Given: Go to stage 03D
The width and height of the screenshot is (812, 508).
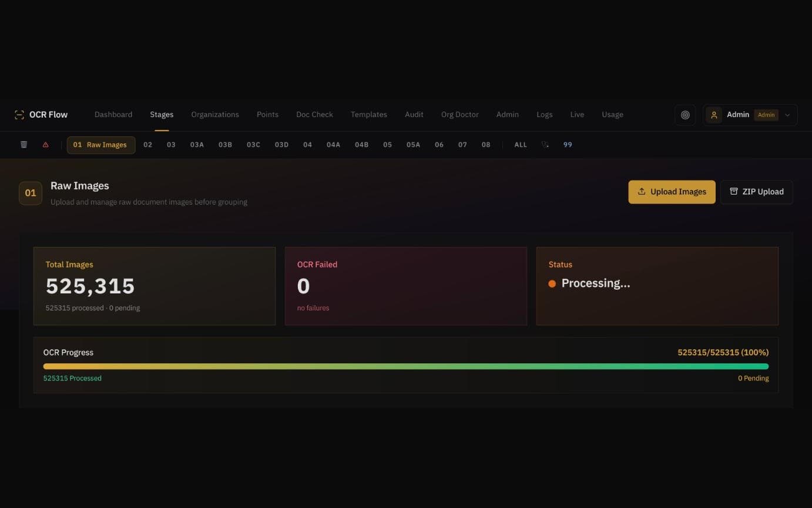Looking at the screenshot, I should click(x=281, y=145).
